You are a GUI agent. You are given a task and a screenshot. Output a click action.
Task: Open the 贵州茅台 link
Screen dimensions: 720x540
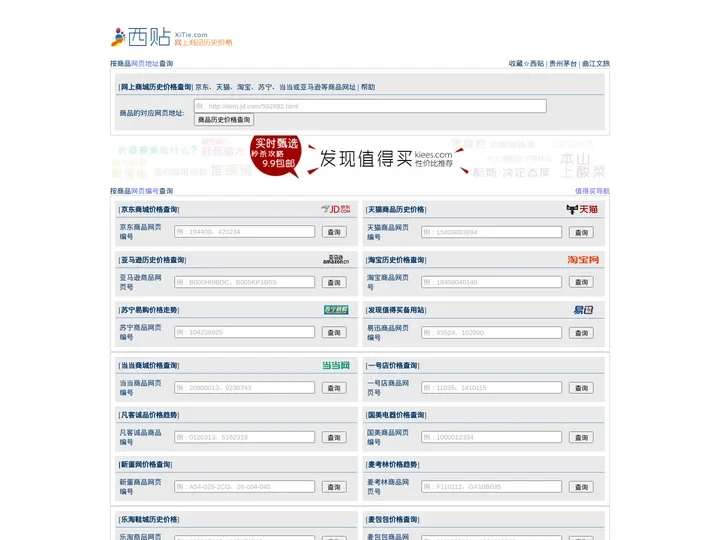563,63
